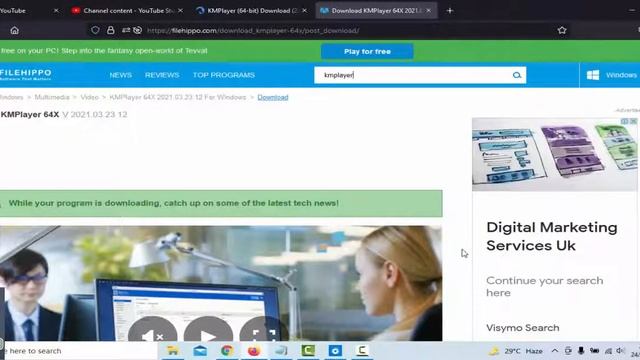Image resolution: width=640 pixels, height=360 pixels.
Task: Close the Download KMPlayer 64X tab
Action: point(429,11)
